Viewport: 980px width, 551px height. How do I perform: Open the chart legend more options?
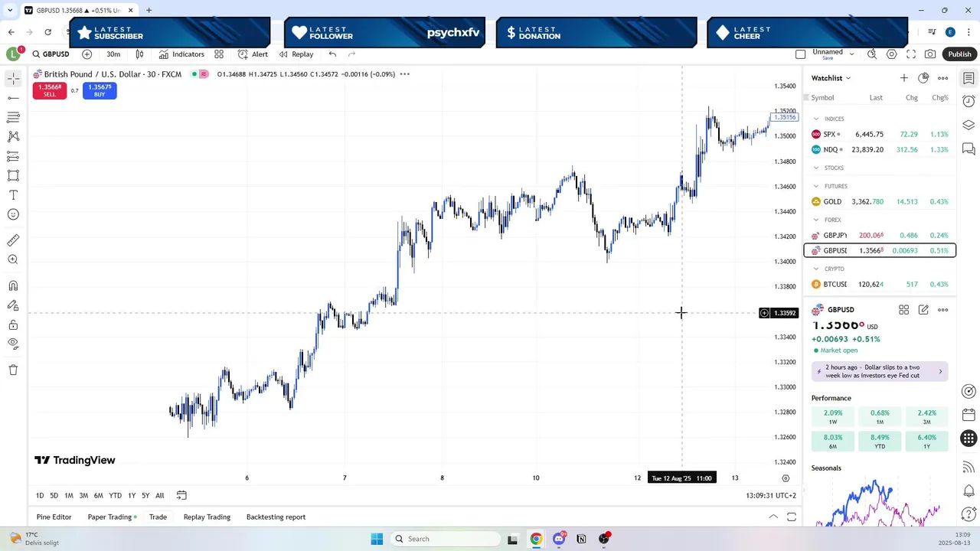pos(404,74)
